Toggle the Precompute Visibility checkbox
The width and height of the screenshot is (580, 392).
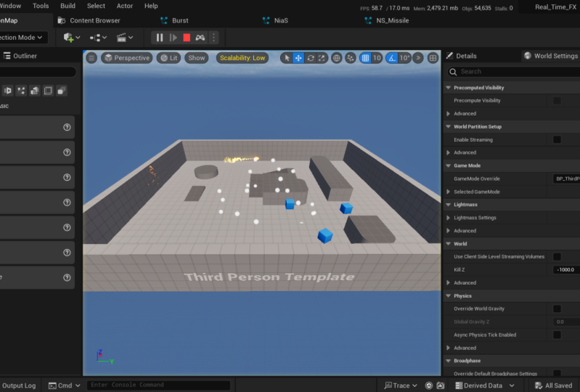point(557,101)
